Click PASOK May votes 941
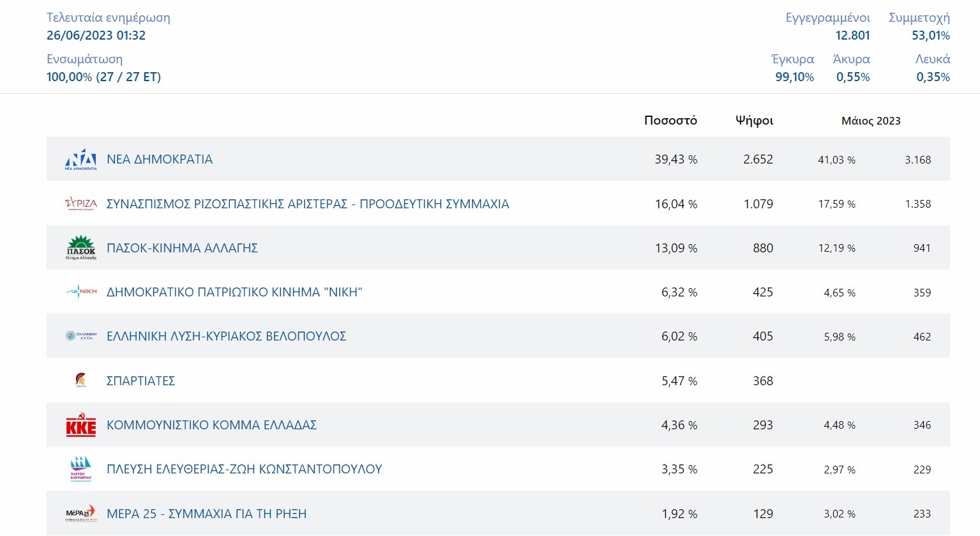The image size is (980, 536). [x=922, y=248]
